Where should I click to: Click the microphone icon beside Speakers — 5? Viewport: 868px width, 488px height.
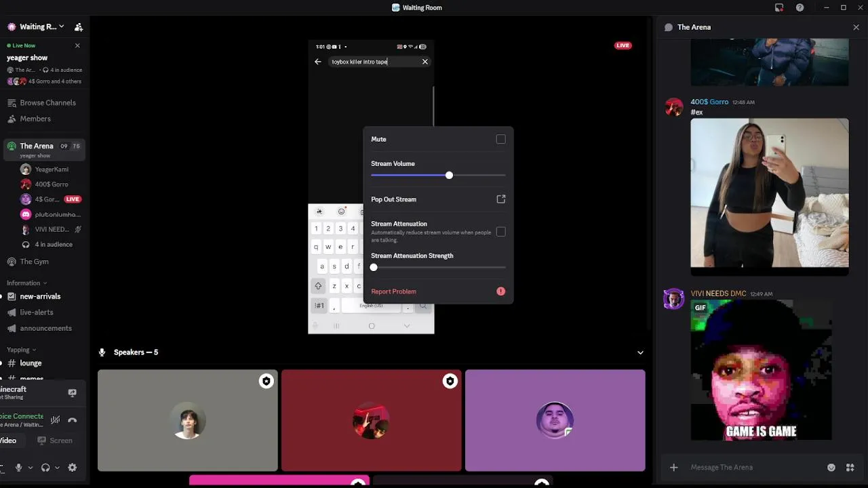(102, 352)
